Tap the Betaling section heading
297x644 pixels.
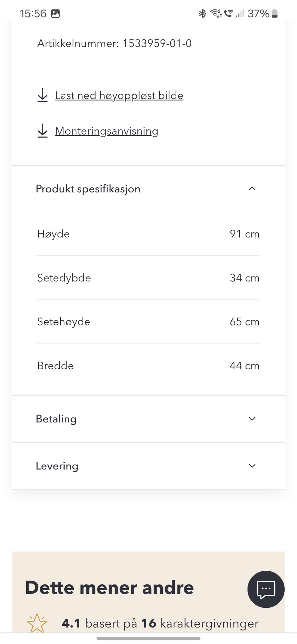tap(56, 419)
